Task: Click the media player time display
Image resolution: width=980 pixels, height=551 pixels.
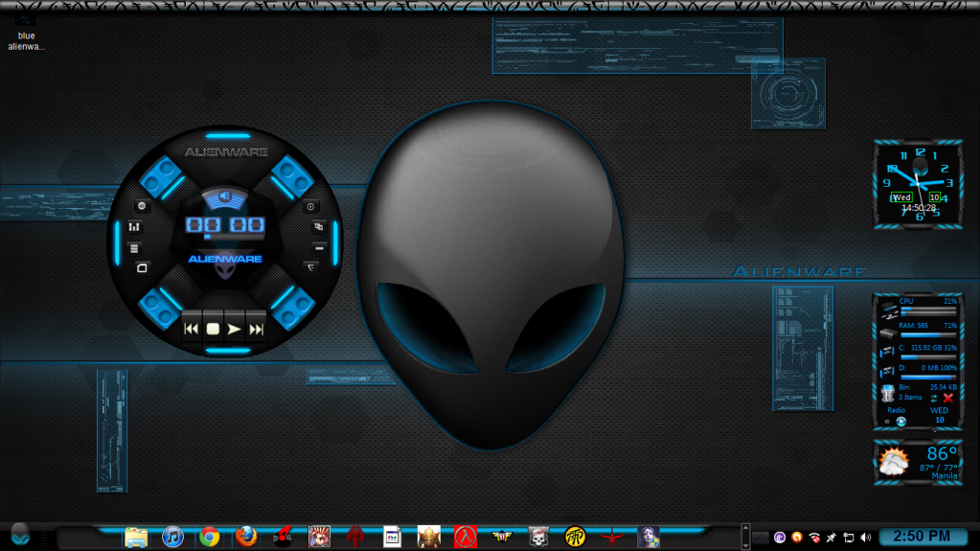Action: [225, 225]
